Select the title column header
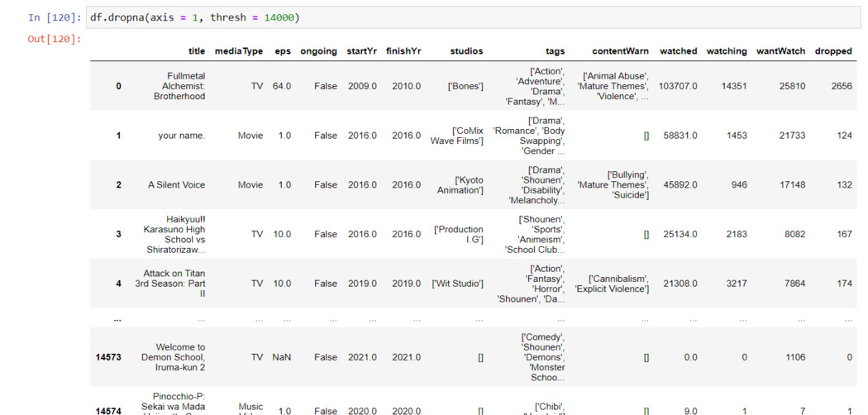The image size is (868, 415). pos(196,51)
